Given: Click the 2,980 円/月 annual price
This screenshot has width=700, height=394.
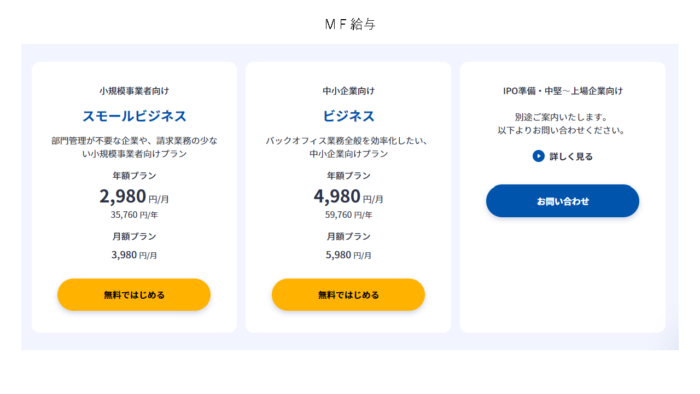Looking at the screenshot, I should pyautogui.click(x=134, y=197).
